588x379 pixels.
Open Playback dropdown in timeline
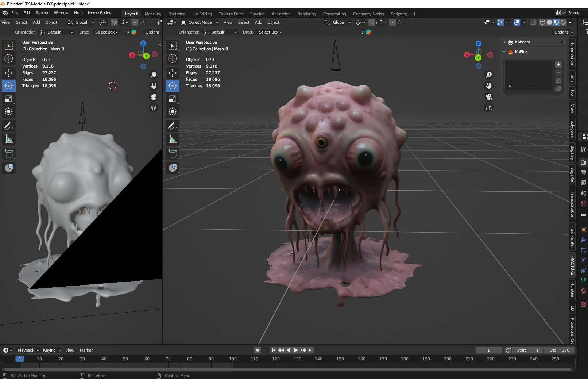[x=28, y=350]
